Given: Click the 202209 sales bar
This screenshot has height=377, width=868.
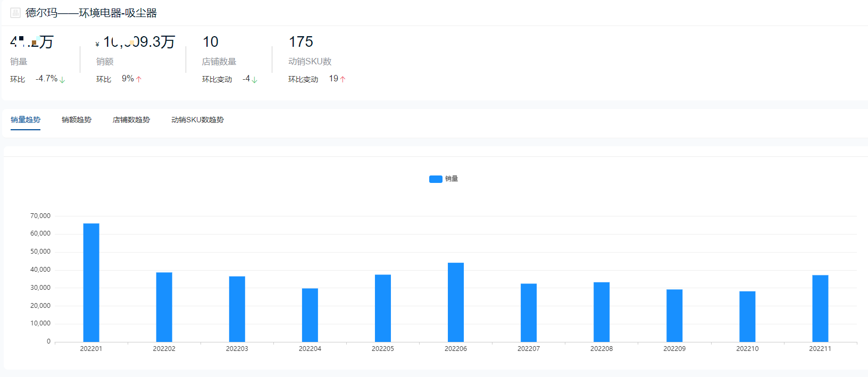Looking at the screenshot, I should (674, 315).
